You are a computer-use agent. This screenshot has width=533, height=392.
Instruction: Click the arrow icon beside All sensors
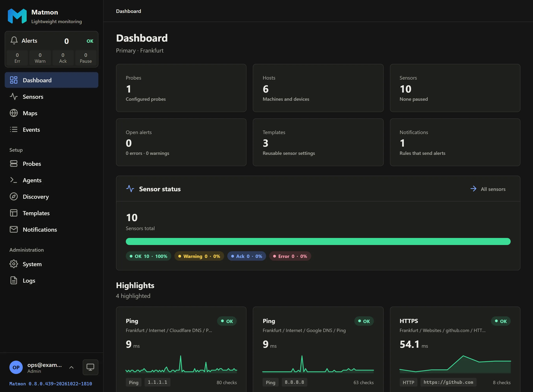[473, 189]
